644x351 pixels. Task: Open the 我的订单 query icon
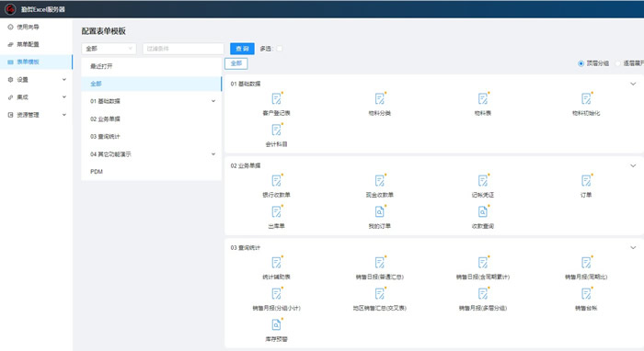coord(379,211)
